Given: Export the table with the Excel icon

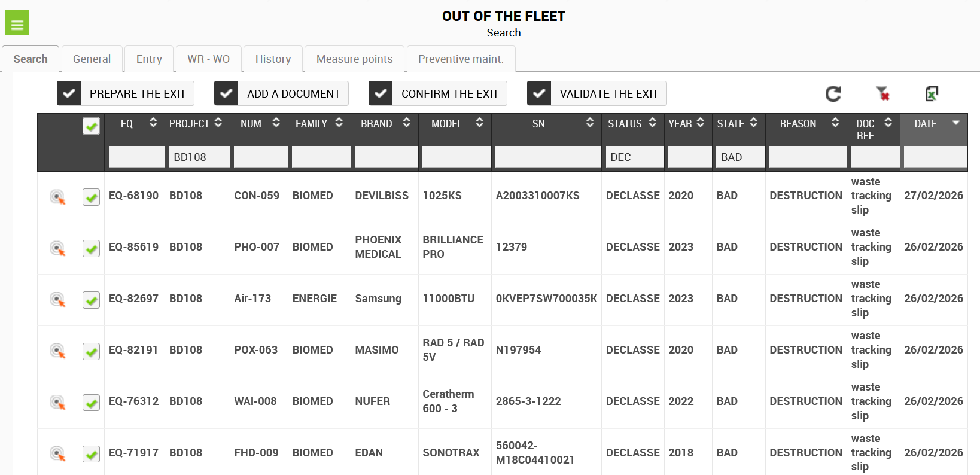Looking at the screenshot, I should click(932, 93).
